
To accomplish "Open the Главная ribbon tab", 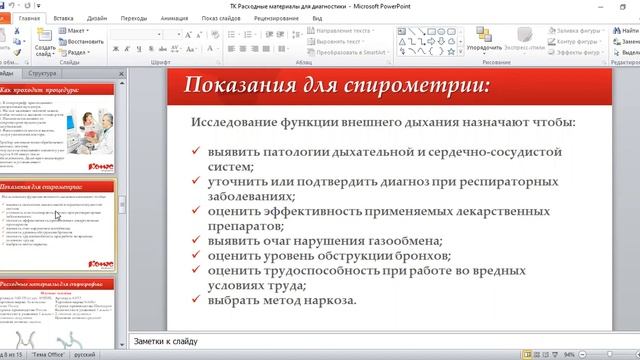I will (x=29, y=18).
